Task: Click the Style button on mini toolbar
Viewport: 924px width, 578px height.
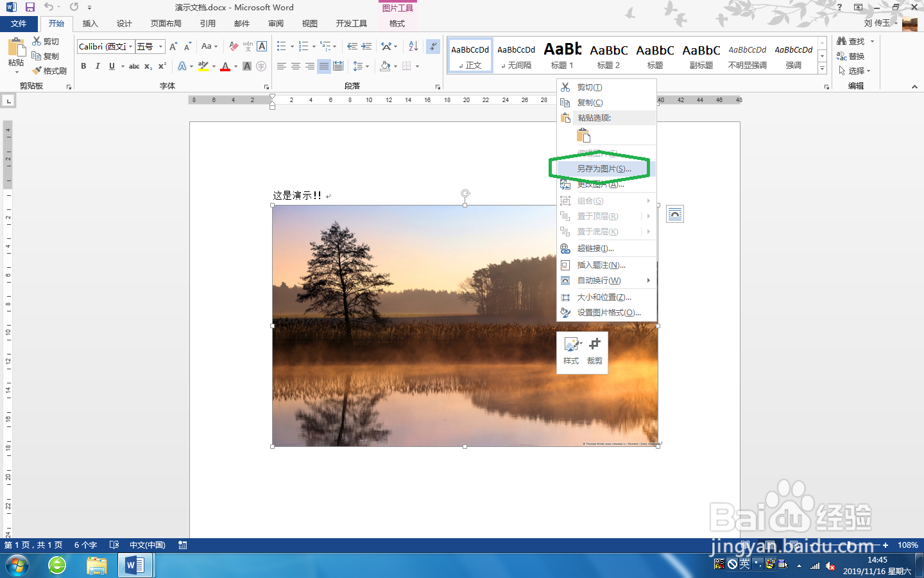Action: 571,351
